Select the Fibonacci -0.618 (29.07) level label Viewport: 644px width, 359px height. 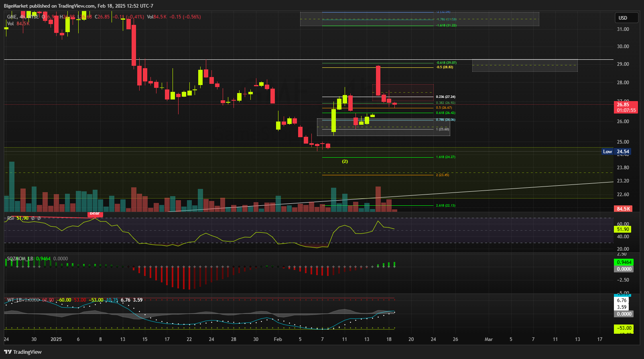[x=446, y=63]
